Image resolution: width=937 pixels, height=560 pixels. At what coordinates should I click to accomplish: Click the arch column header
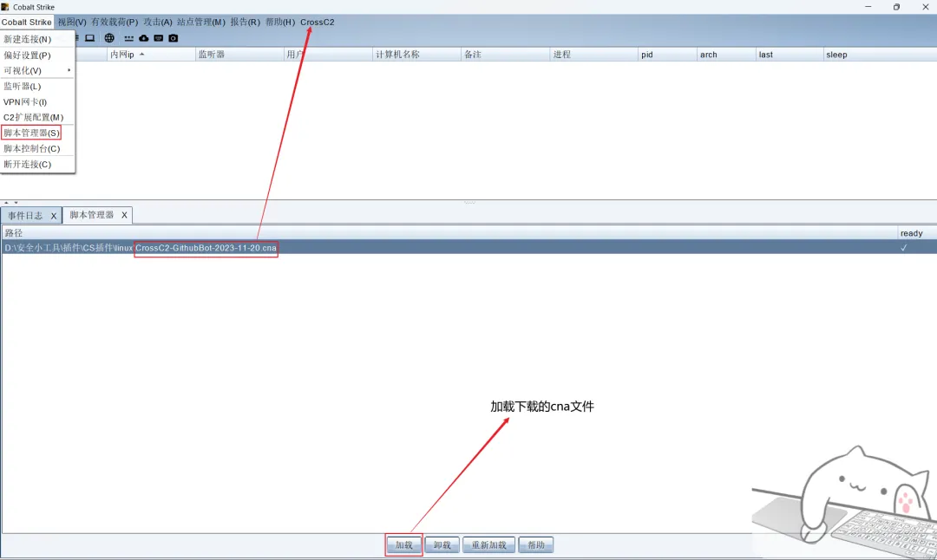727,55
